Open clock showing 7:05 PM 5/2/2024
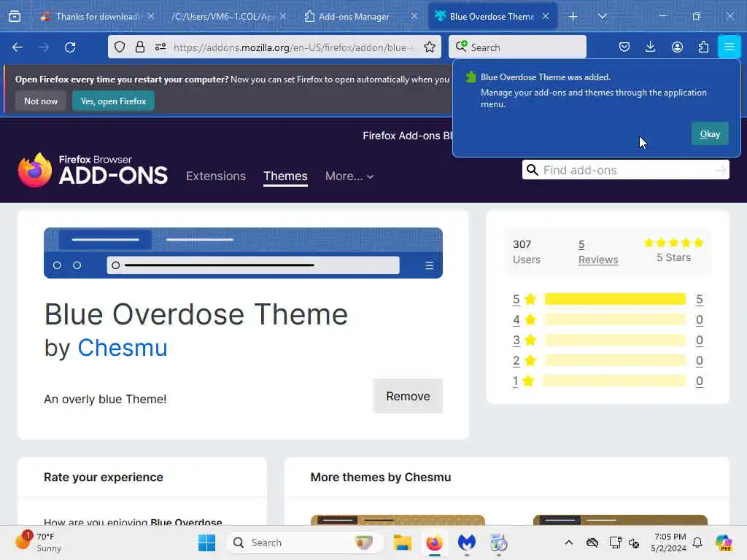Viewport: 747px width, 560px height. point(669,542)
